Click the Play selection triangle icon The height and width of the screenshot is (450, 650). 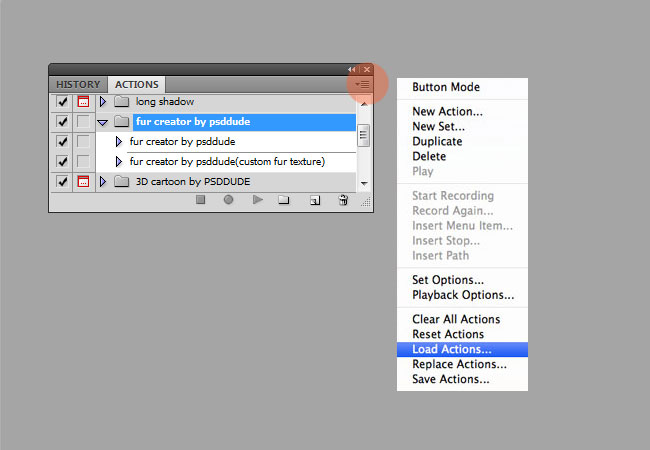point(257,200)
